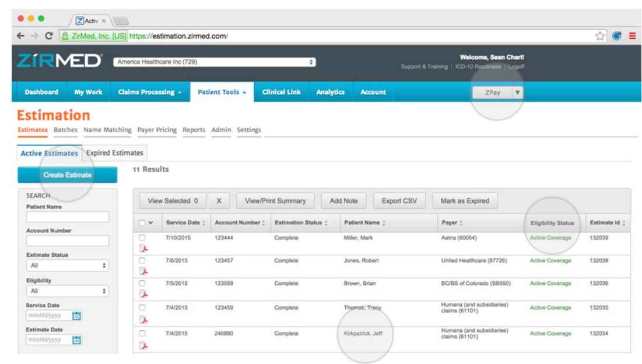Open ZPay dropdown arrow

pyautogui.click(x=518, y=93)
